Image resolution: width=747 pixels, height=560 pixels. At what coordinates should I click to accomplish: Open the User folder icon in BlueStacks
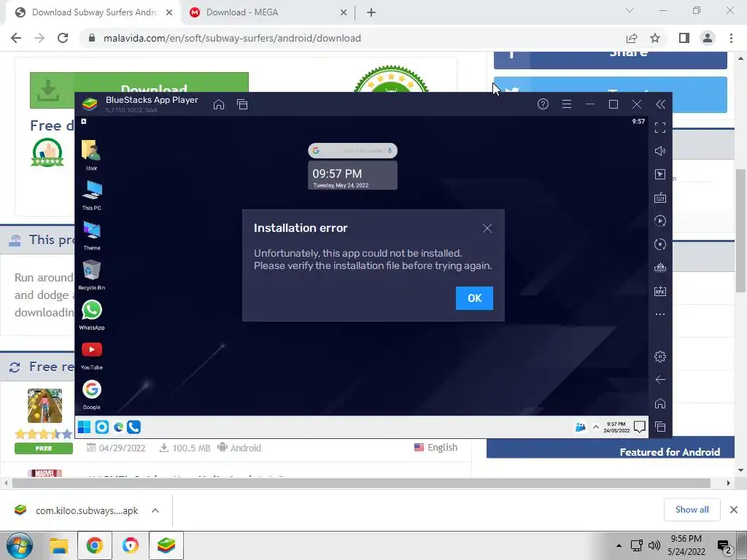[91, 155]
